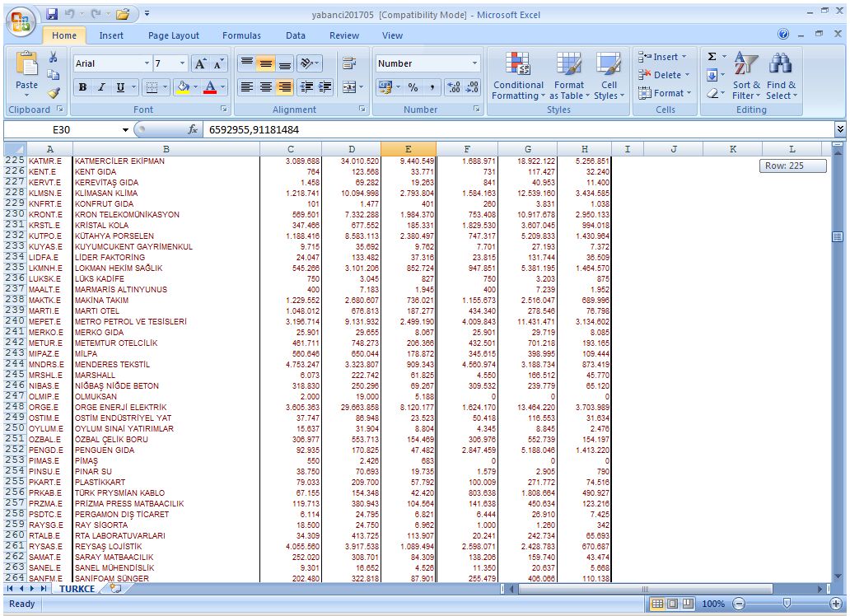
Task: Toggle Align Text Left
Action: tap(246, 86)
